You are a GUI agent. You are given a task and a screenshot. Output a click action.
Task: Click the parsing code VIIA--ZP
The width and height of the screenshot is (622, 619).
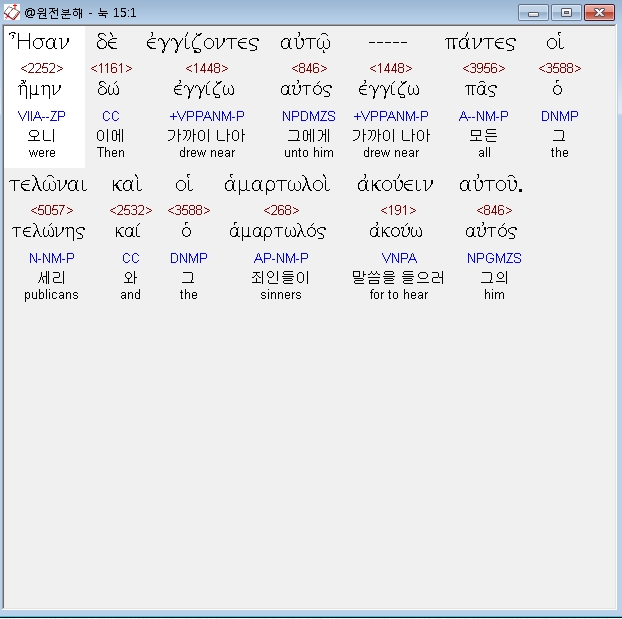[x=42, y=116]
